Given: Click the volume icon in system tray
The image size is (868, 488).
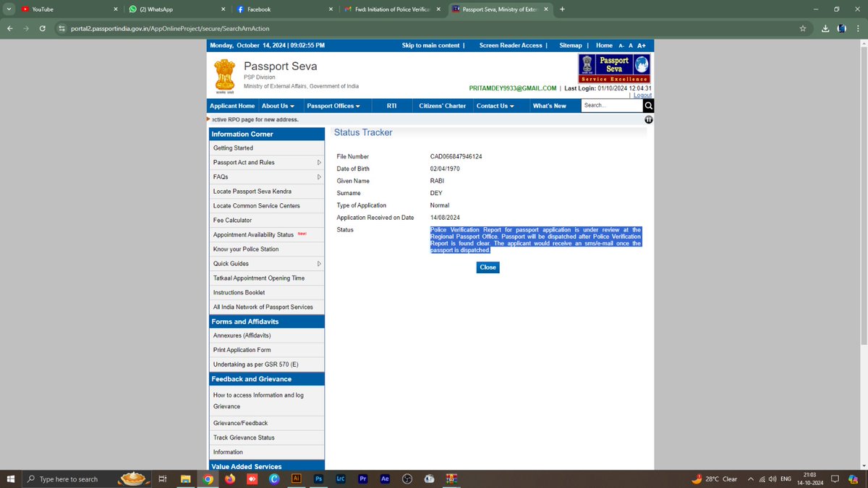Looking at the screenshot, I should [773, 479].
